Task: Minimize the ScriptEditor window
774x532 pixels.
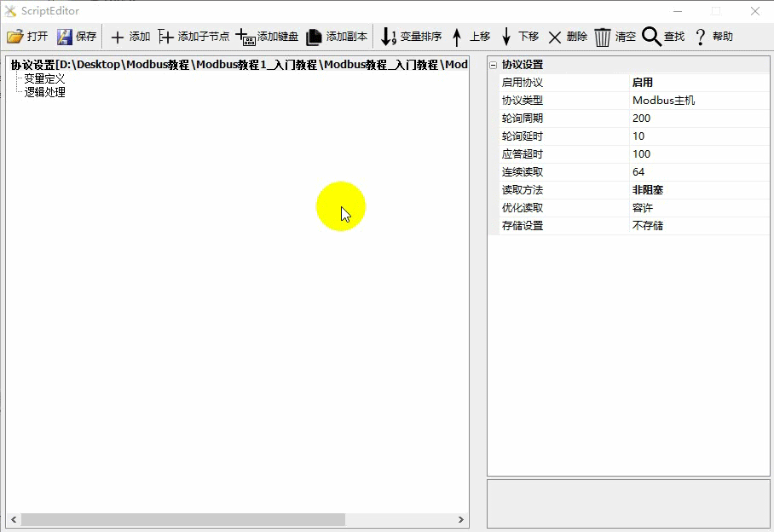Action: pos(678,11)
